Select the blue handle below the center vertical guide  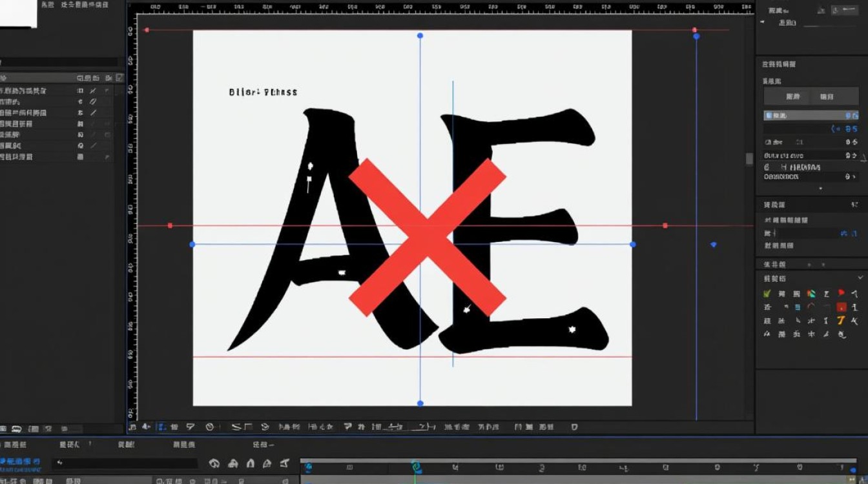pos(420,403)
